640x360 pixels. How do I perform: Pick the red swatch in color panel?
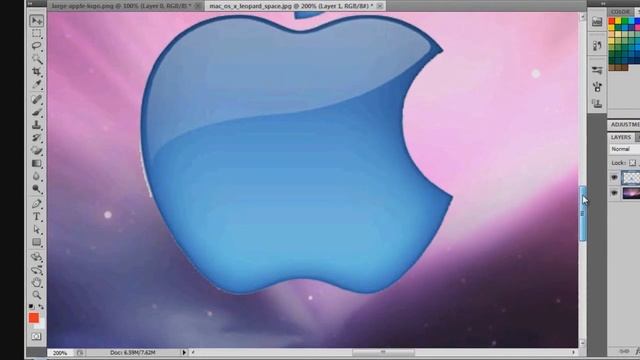pos(611,21)
